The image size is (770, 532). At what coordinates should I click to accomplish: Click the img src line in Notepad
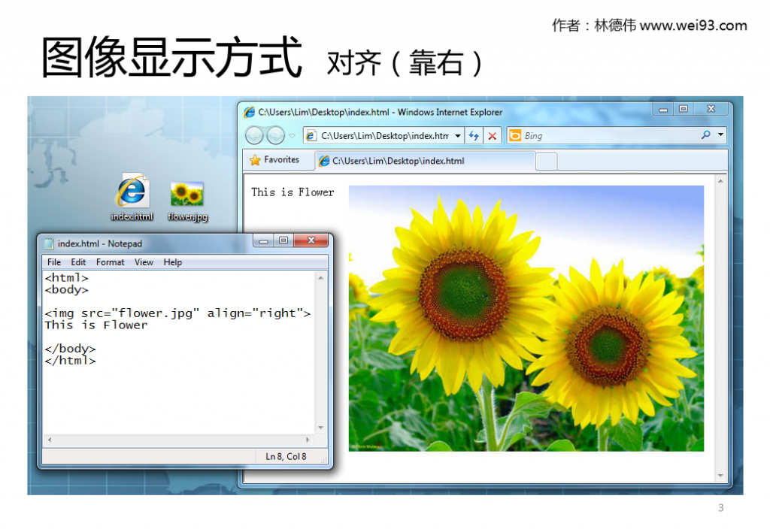pyautogui.click(x=177, y=313)
